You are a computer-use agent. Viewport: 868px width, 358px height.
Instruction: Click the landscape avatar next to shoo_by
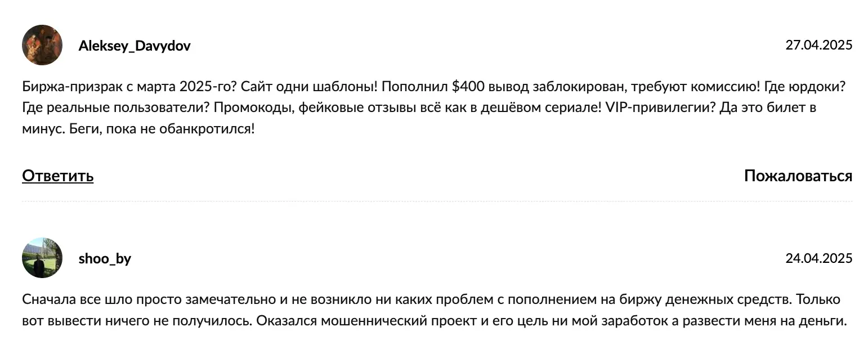(x=42, y=258)
